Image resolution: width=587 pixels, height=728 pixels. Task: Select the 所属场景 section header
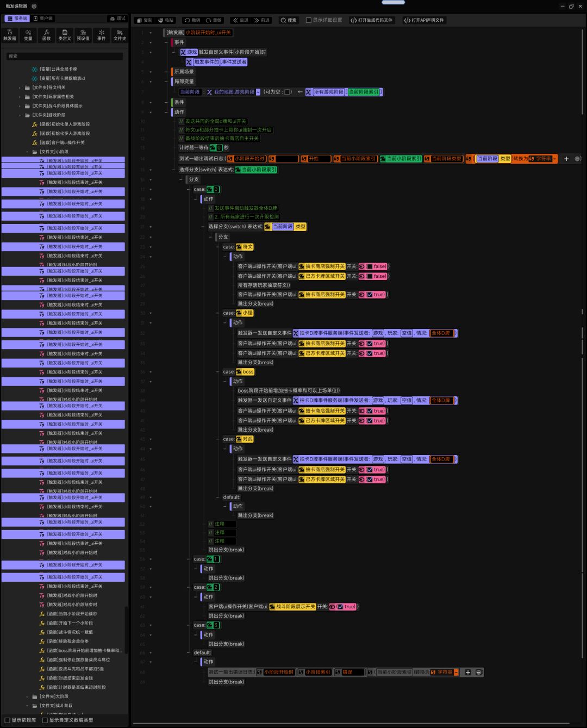184,72
